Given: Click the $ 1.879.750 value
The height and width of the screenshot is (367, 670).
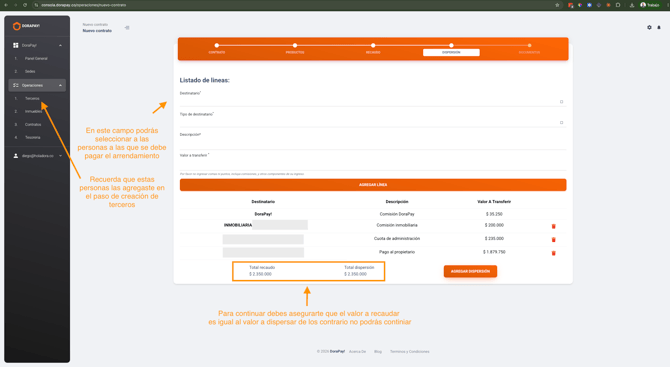Looking at the screenshot, I should coord(494,252).
